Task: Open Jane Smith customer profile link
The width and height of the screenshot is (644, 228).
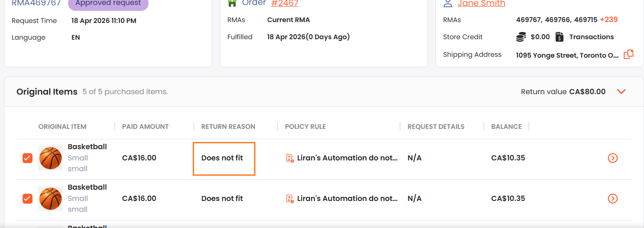Action: tap(481, 4)
